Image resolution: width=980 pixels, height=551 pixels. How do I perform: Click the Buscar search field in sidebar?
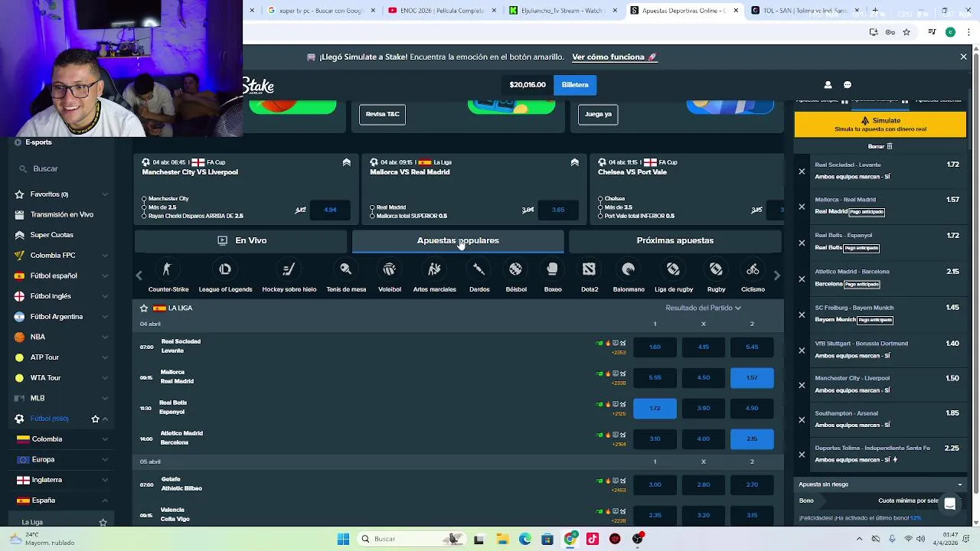click(61, 168)
